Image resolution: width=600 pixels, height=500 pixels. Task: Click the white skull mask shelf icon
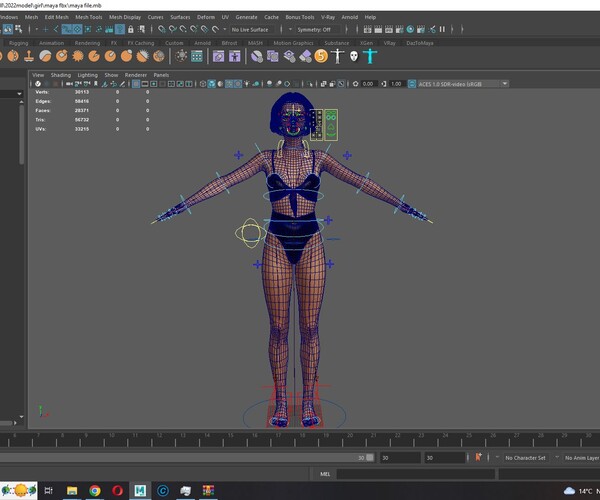click(354, 57)
